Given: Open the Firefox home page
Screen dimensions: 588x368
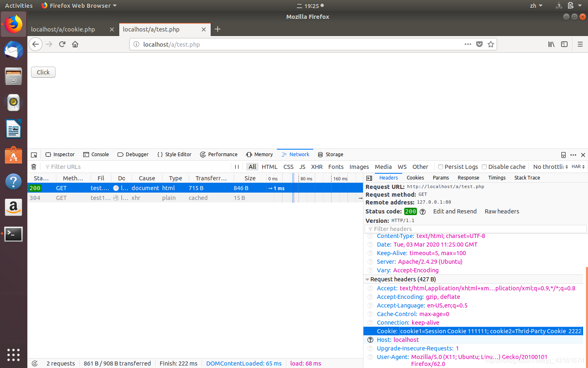Looking at the screenshot, I should click(75, 44).
